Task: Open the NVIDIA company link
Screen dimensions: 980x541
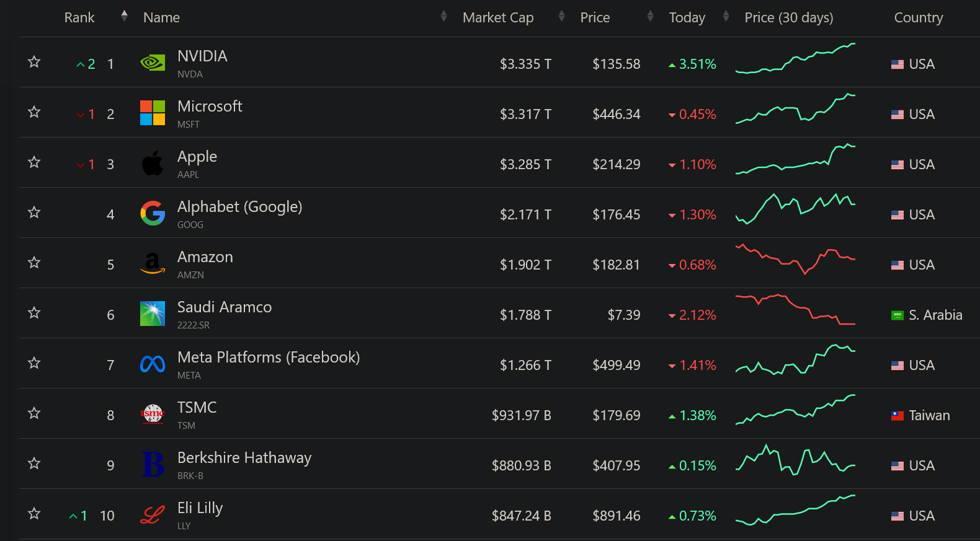Action: (202, 56)
